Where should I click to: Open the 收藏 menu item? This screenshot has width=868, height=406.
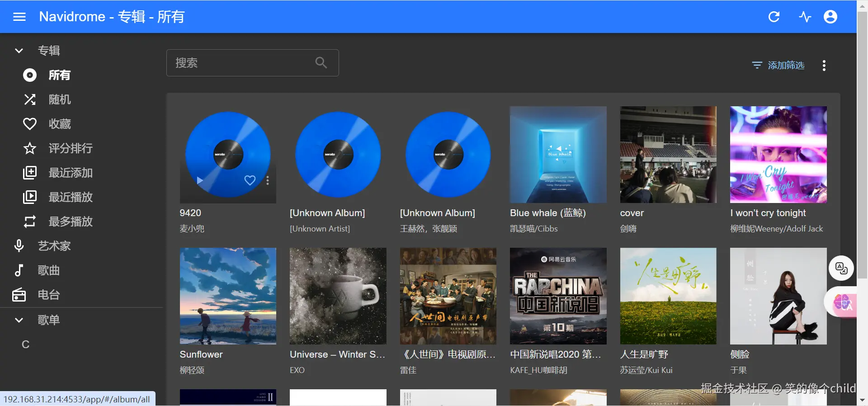pos(81,124)
